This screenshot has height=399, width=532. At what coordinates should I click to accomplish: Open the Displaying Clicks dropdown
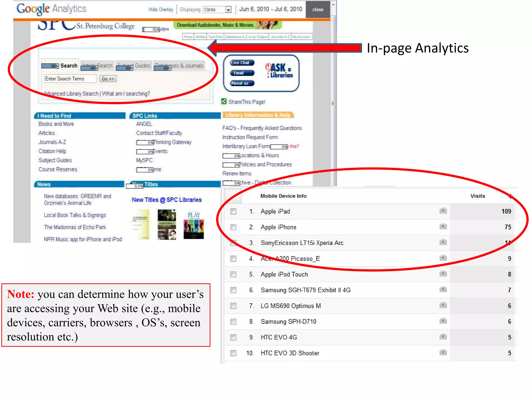(217, 10)
